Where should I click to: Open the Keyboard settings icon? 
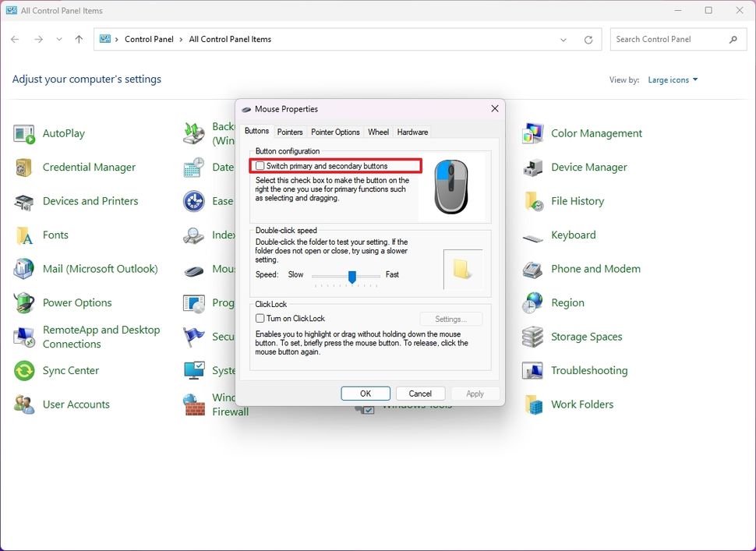pos(574,235)
